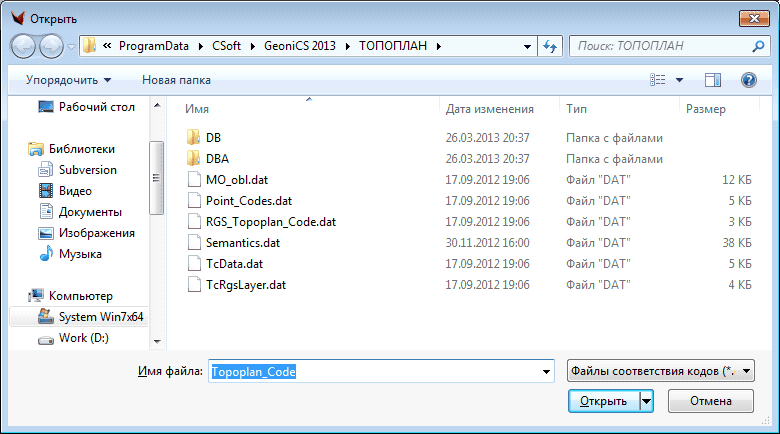780x434 pixels.
Task: Click the Рабочий стол desktop icon
Action: pos(46,107)
